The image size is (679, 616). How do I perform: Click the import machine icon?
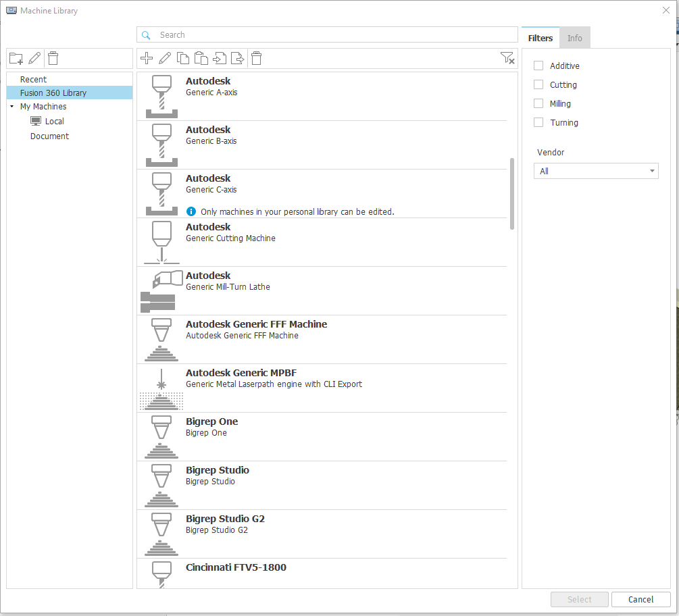(220, 58)
